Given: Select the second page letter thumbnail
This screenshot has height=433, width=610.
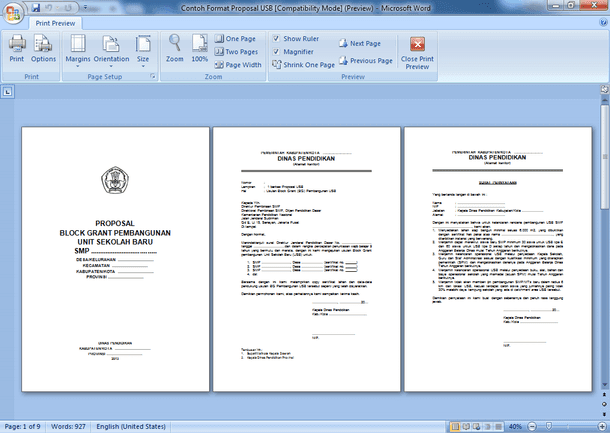Looking at the screenshot, I should [307, 259].
